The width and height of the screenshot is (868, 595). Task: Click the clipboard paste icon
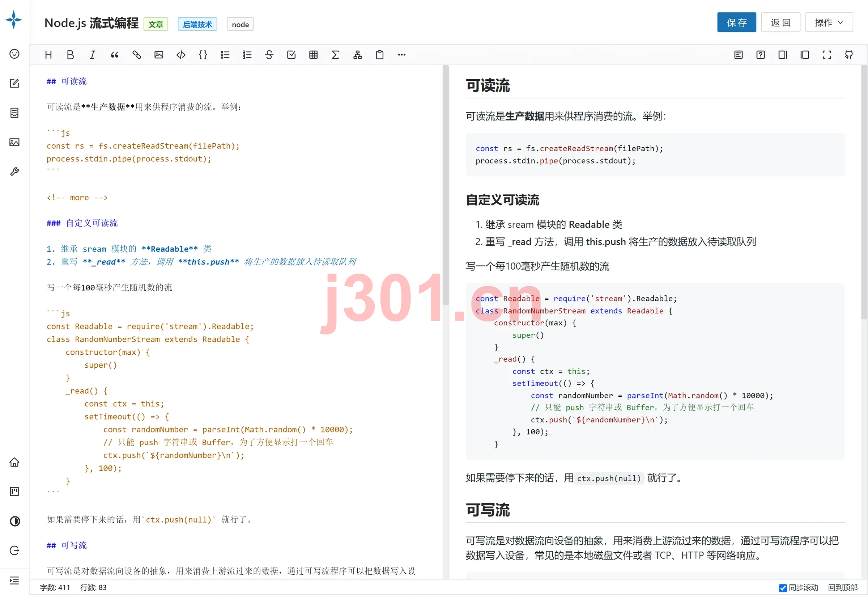pyautogui.click(x=379, y=55)
